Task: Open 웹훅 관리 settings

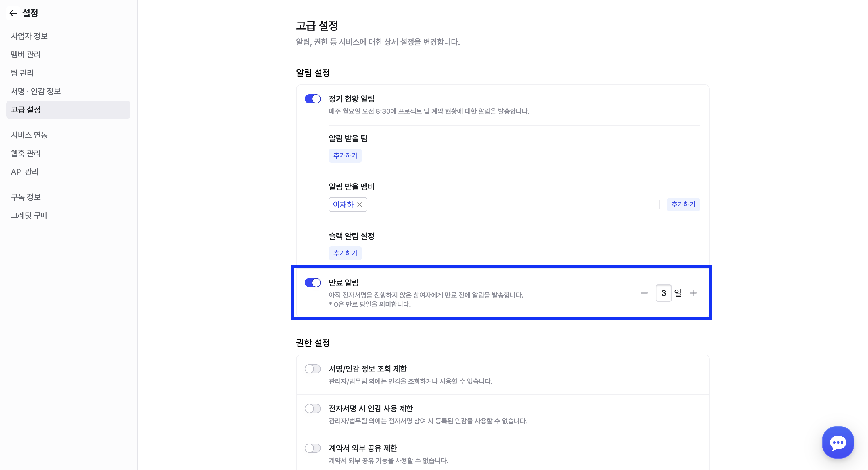Action: pos(26,153)
